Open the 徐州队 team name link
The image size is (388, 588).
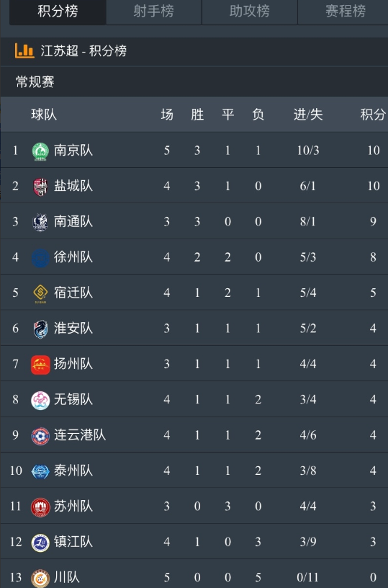click(73, 257)
